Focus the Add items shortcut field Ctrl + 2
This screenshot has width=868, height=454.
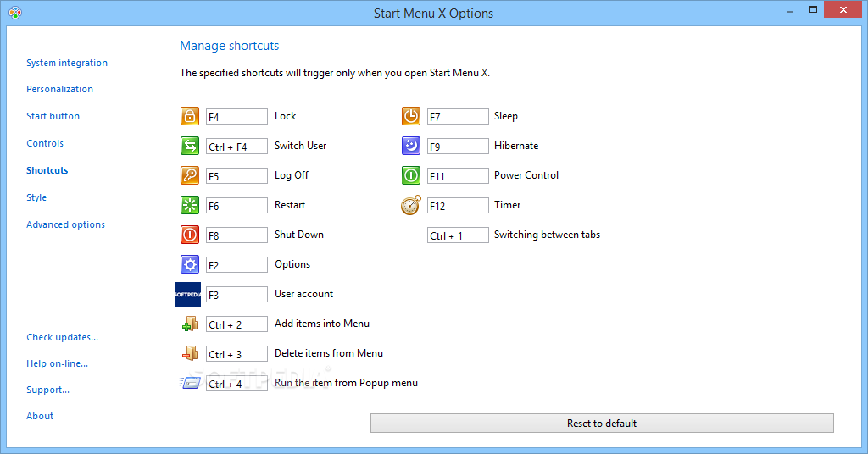(236, 324)
